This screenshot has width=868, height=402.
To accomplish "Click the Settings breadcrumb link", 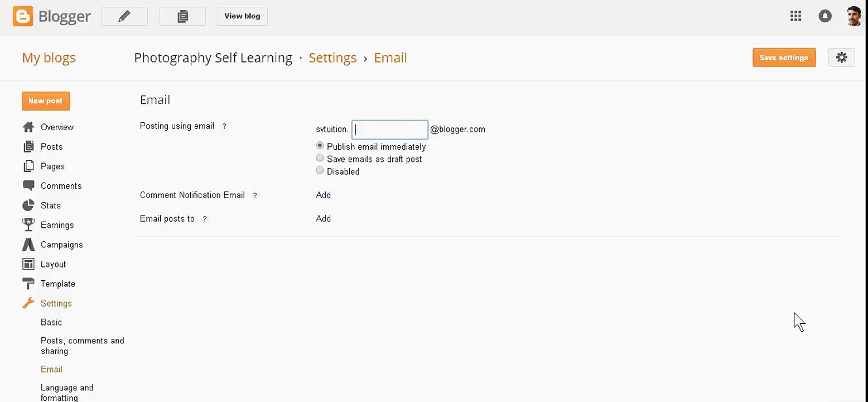I will (x=332, y=58).
